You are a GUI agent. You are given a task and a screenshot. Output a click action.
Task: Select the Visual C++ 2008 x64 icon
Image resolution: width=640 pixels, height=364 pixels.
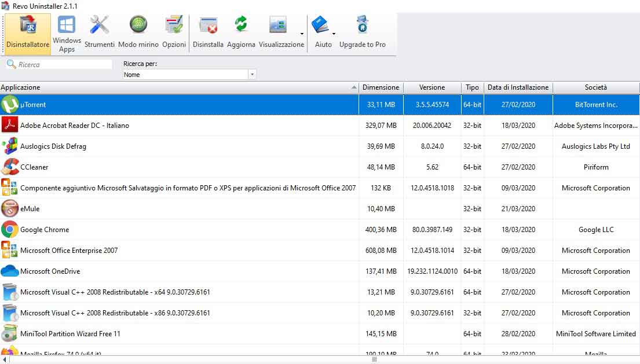[9, 292]
